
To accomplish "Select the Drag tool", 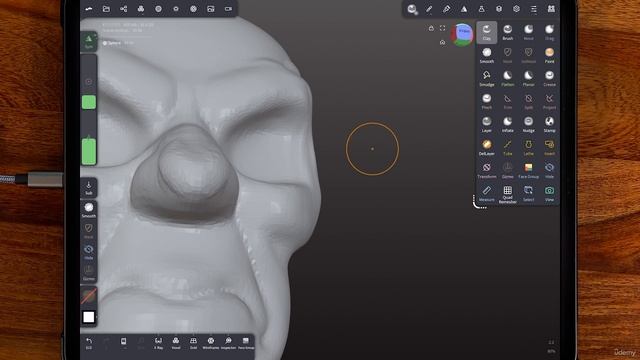I will pyautogui.click(x=549, y=32).
